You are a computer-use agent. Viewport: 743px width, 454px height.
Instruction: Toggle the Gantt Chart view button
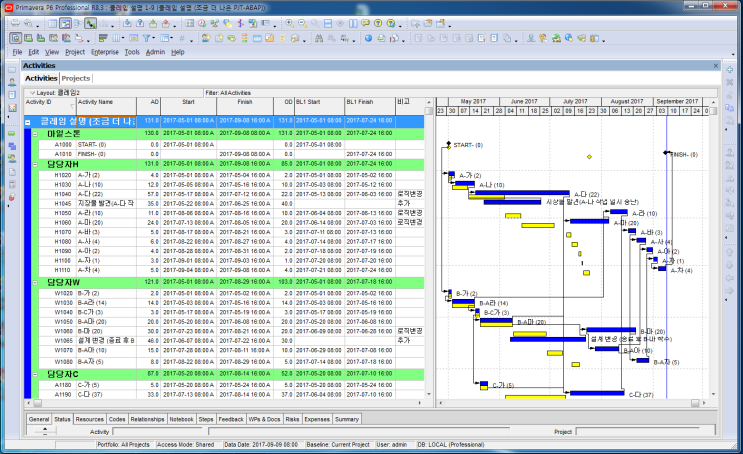coord(65,23)
